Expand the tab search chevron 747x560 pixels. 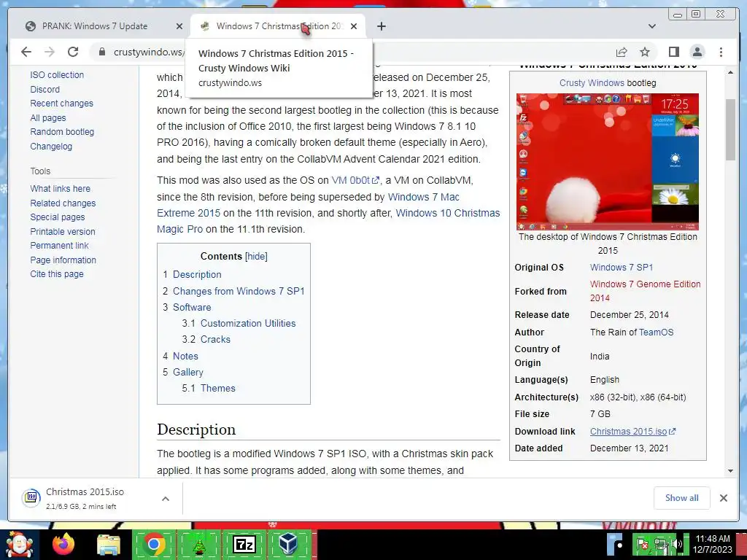652,26
